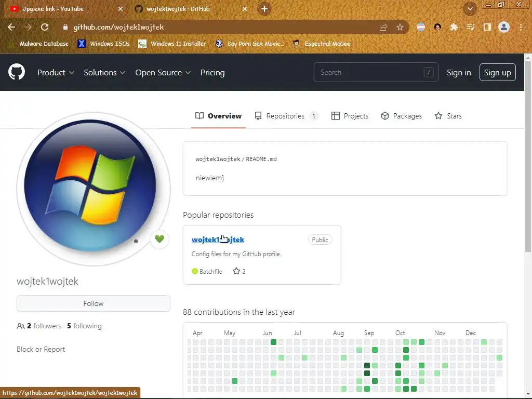Open the Packages tab
Screen dimensions: 532x399
click(x=402, y=116)
